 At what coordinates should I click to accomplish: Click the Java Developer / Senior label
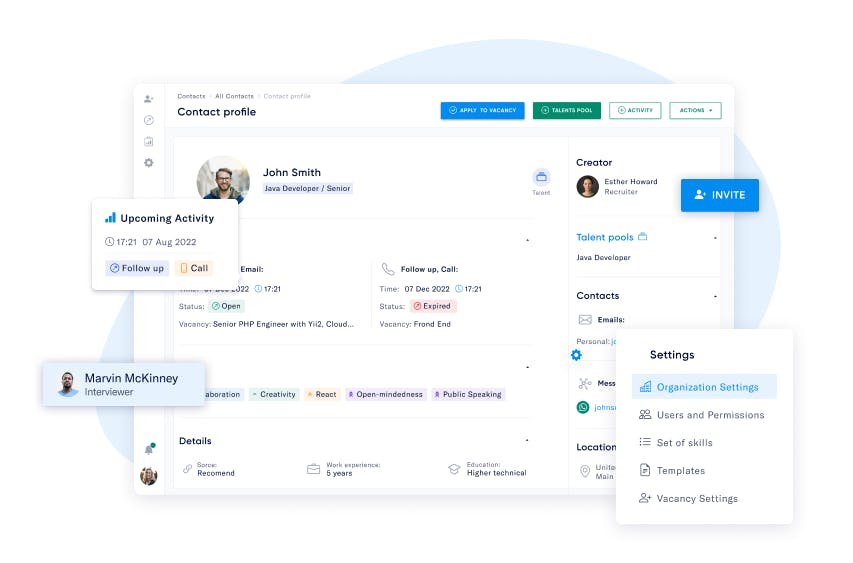click(308, 188)
